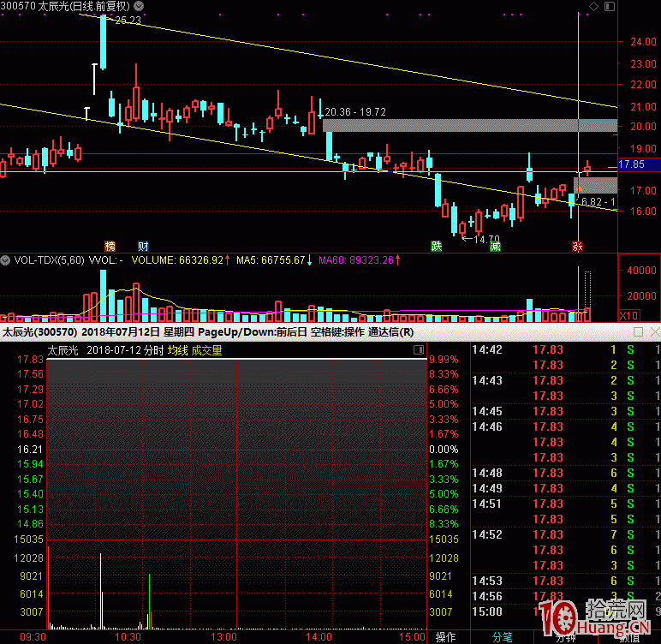661x644 pixels.
Task: Select the 14:46 tick row
Action: click(x=565, y=426)
